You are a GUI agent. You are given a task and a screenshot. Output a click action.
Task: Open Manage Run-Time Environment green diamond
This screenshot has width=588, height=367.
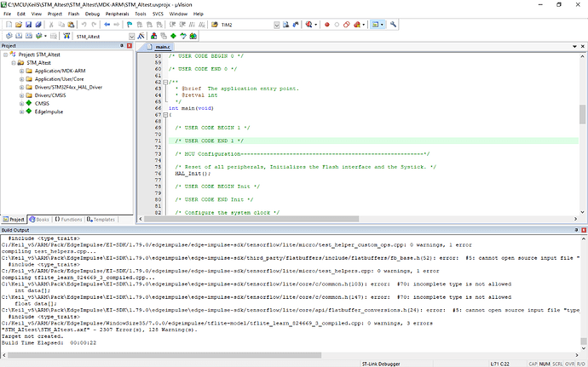coord(173,37)
